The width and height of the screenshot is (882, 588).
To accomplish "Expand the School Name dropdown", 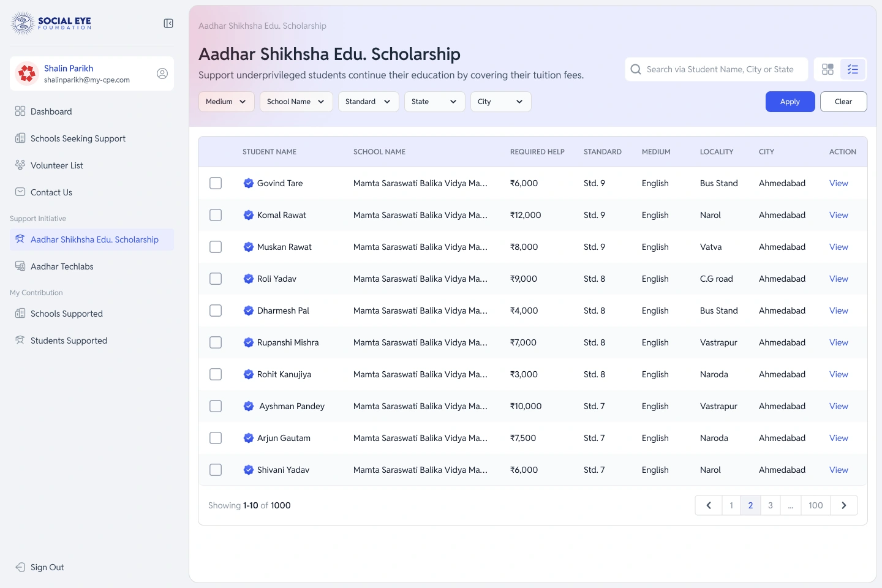I will [296, 102].
